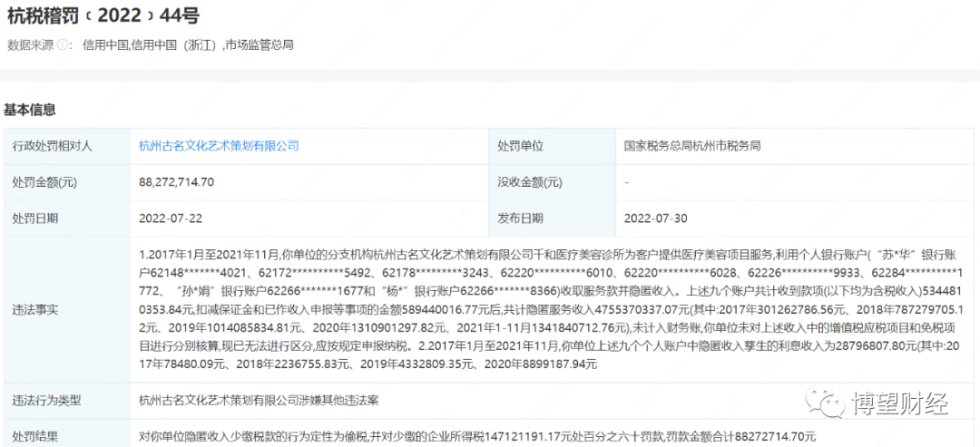Click the 数据来源 label
This screenshot has width=980, height=447.
tap(31, 45)
